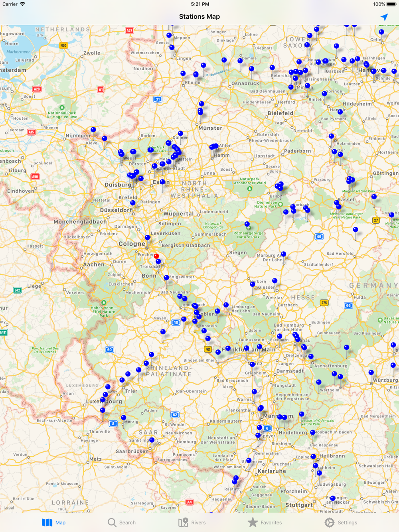Tap the blue pin near Lingen
The image size is (399, 532).
[x=172, y=48]
